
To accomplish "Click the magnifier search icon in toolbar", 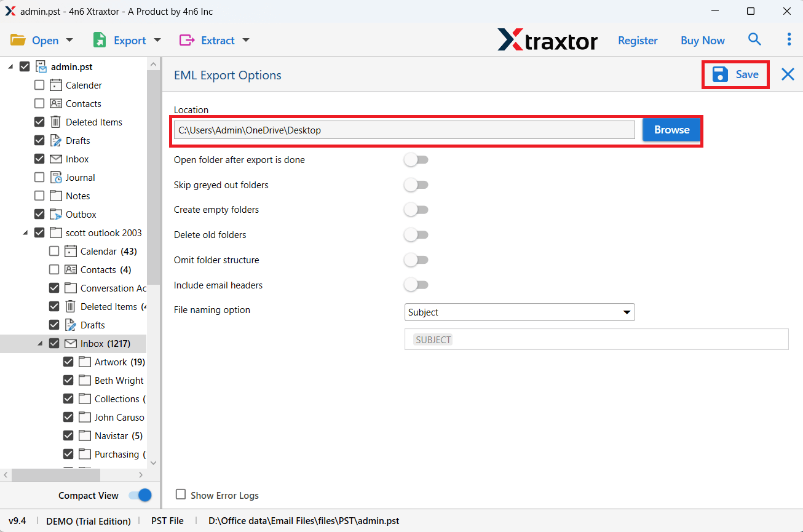I will coord(754,40).
